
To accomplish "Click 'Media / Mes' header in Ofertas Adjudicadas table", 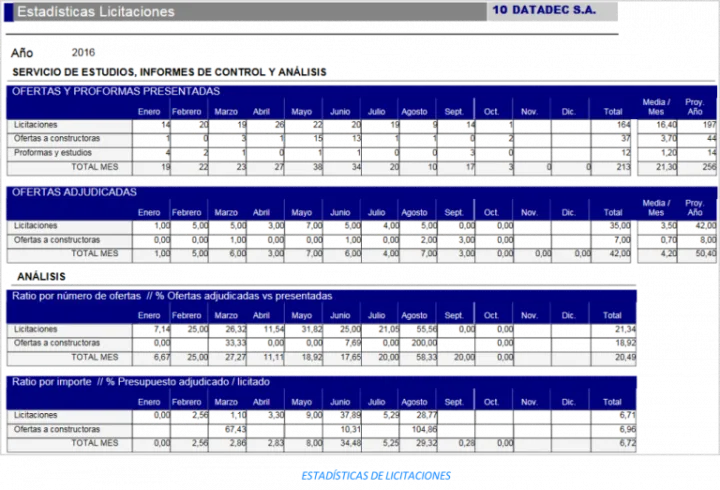I will click(x=656, y=208).
